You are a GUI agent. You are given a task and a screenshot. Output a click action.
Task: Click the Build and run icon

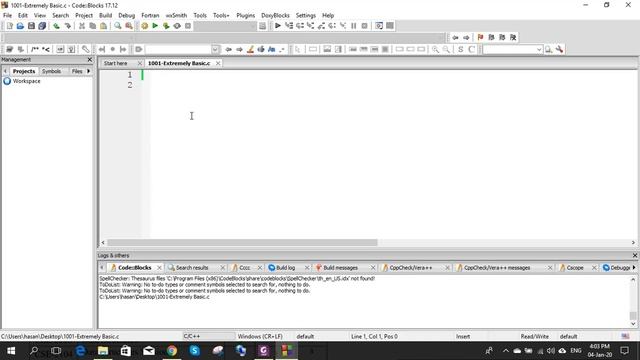[166, 26]
